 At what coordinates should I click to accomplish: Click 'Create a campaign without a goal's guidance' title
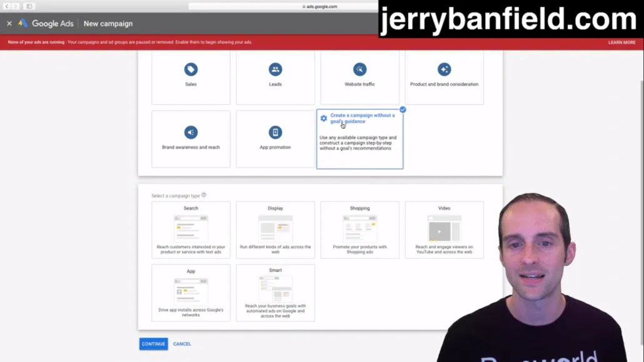tap(362, 118)
